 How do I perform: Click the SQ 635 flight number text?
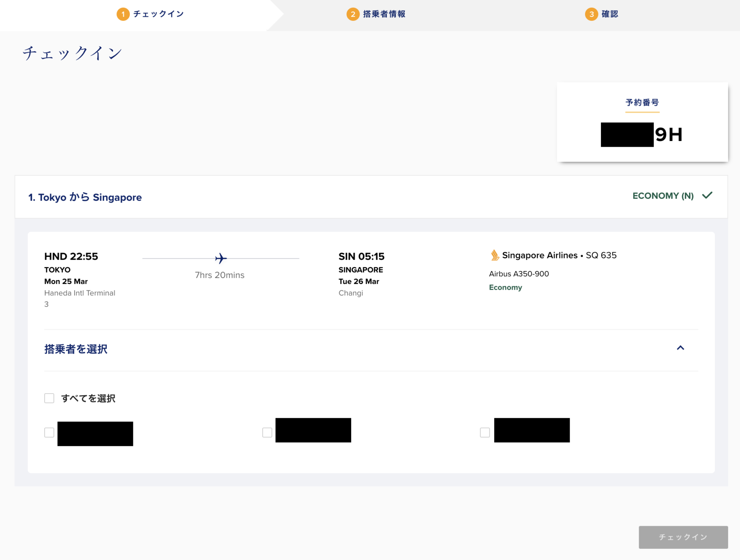click(x=601, y=255)
